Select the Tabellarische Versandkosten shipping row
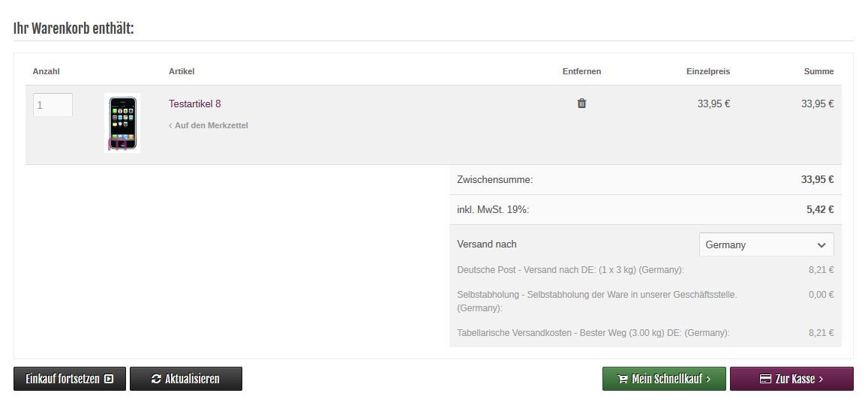868x408 pixels. point(593,333)
